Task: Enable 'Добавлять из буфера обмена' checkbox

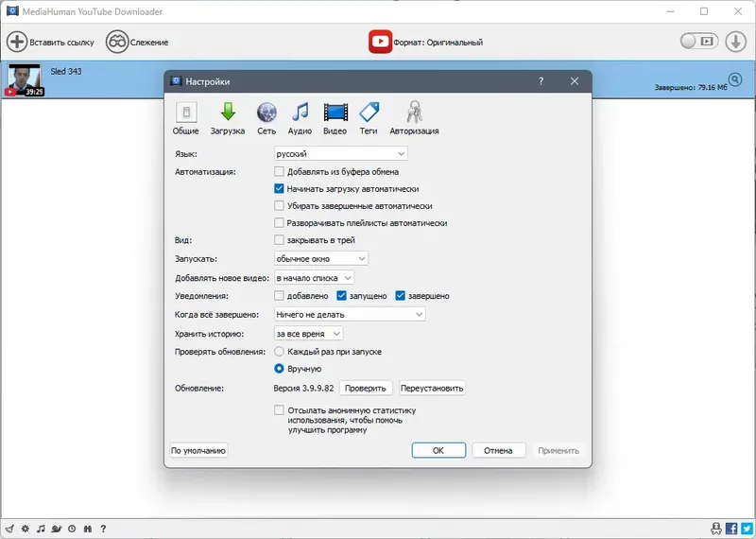Action: click(x=279, y=172)
